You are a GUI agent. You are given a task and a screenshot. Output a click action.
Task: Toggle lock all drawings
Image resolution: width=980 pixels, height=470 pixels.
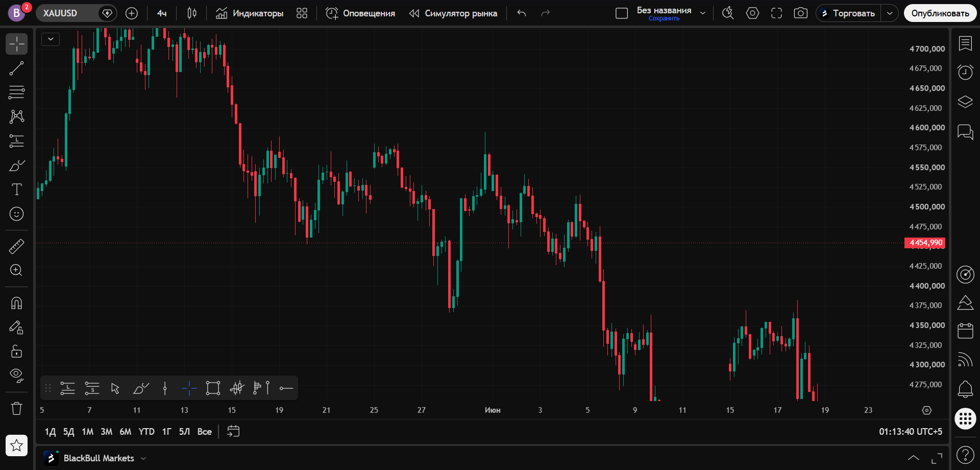17,351
